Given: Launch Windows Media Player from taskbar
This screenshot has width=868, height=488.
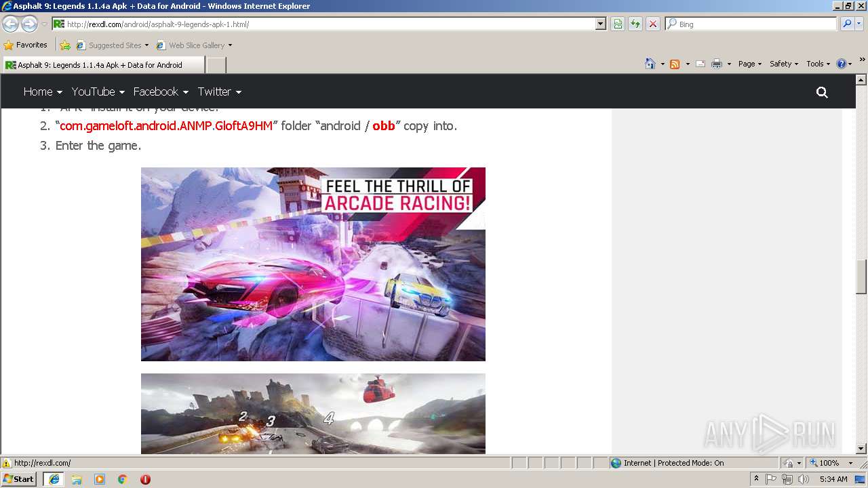Looking at the screenshot, I should coord(100,479).
